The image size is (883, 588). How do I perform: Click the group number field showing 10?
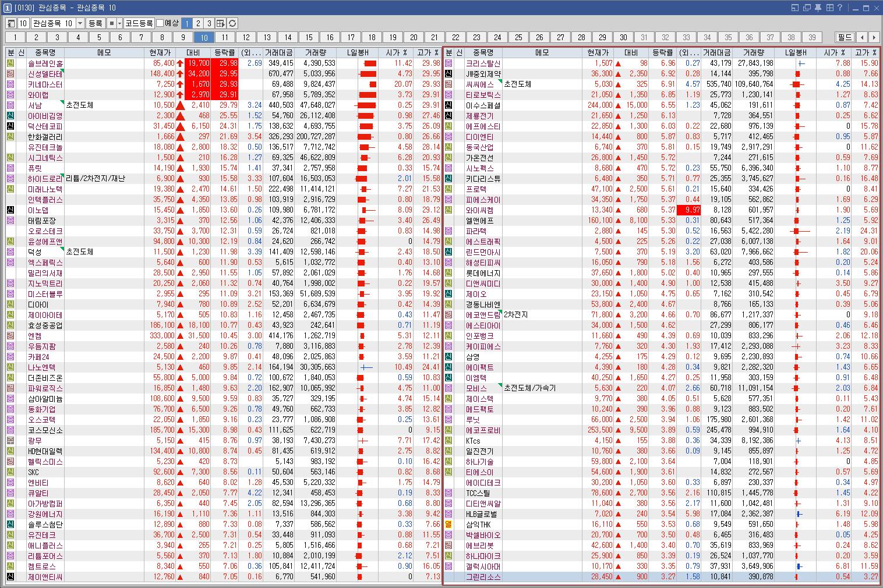[23, 23]
